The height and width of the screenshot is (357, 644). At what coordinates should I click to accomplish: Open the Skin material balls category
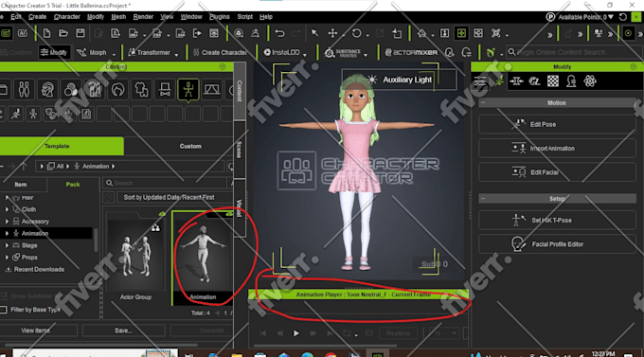click(71, 89)
